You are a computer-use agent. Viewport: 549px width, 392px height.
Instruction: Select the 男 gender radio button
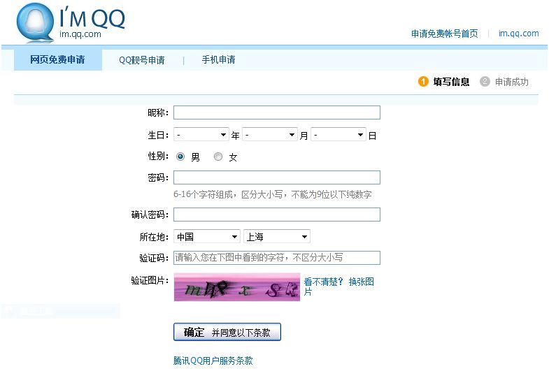click(180, 157)
